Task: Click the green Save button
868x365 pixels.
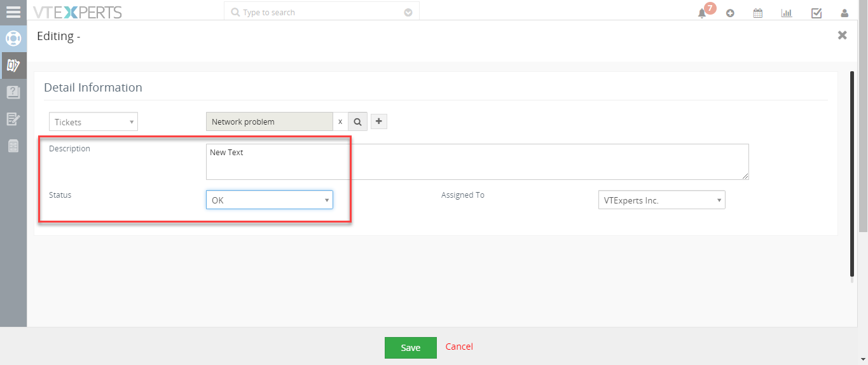Action: (411, 348)
